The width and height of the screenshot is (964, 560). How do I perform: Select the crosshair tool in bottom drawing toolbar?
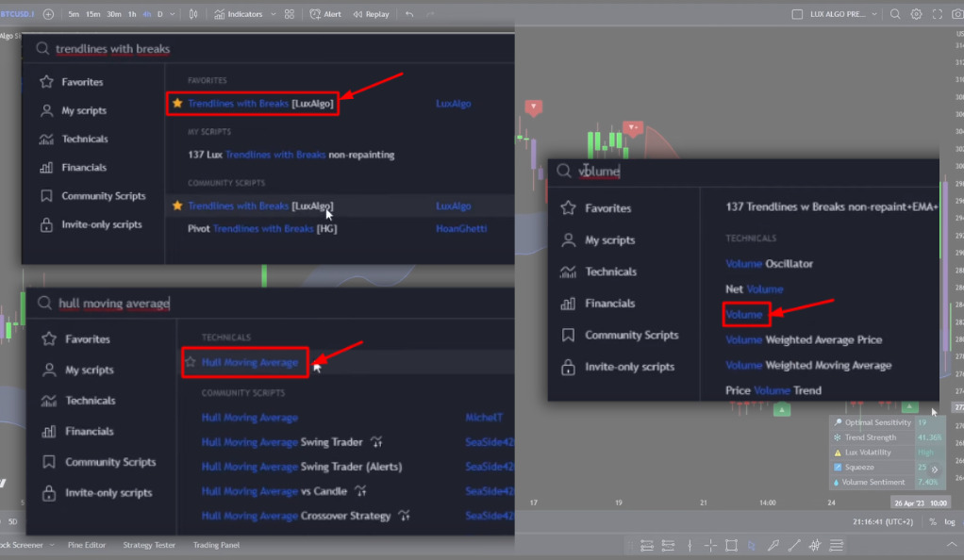(710, 545)
